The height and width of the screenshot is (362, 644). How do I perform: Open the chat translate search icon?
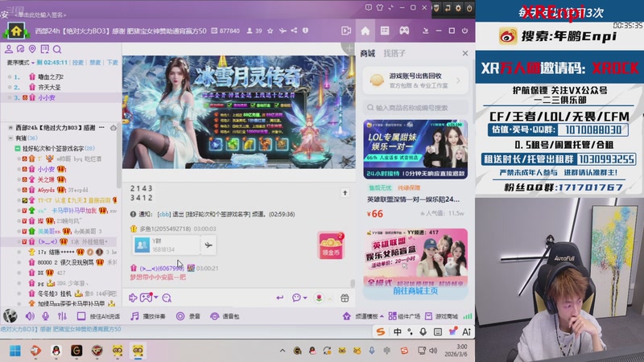(167, 298)
